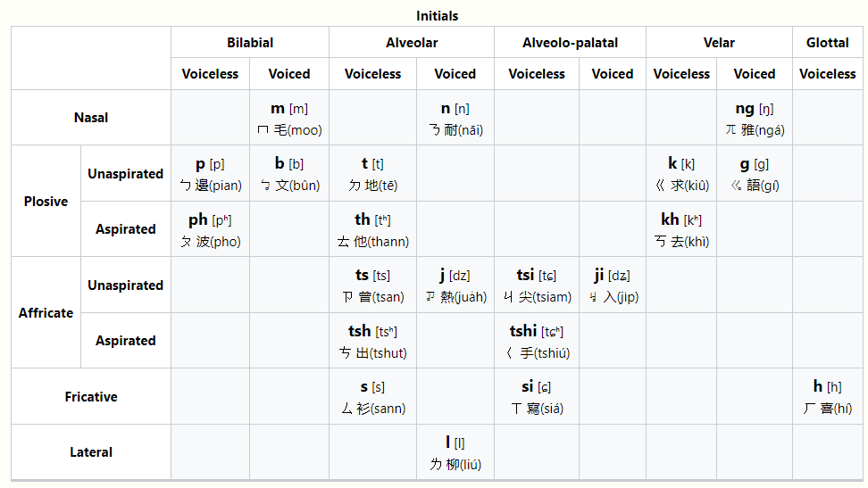Click the ng [ŋ] velar cell
The width and height of the screenshot is (868, 488).
click(x=754, y=119)
